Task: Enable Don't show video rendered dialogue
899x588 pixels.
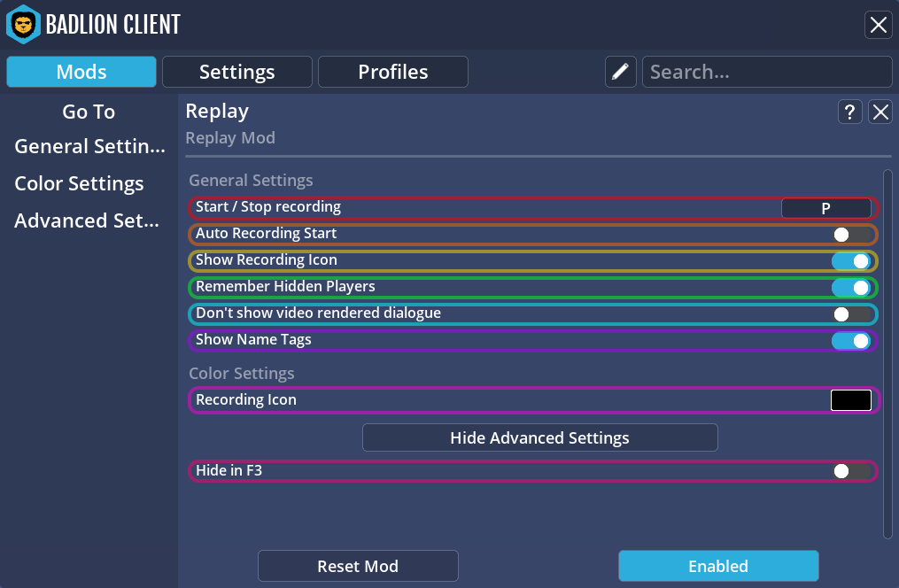Action: pyautogui.click(x=851, y=314)
